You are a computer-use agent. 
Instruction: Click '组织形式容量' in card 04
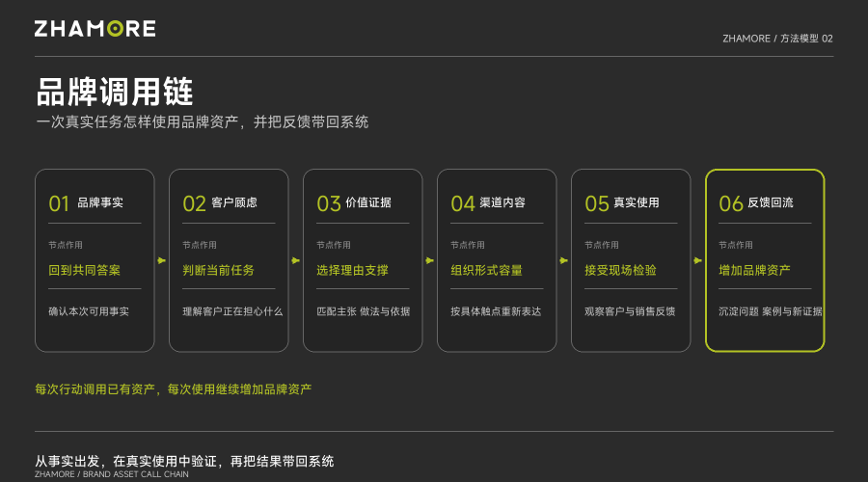[x=486, y=271]
